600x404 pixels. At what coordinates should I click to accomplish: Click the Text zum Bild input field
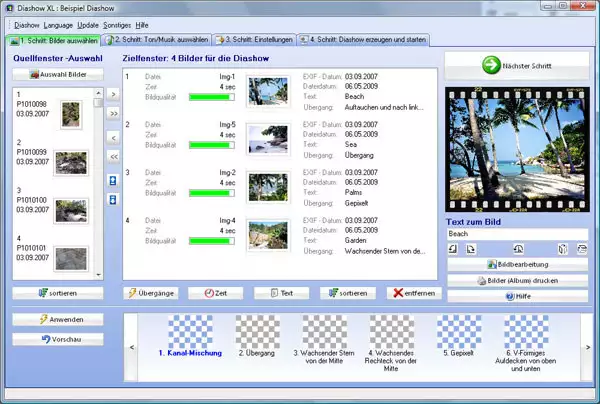pos(517,233)
